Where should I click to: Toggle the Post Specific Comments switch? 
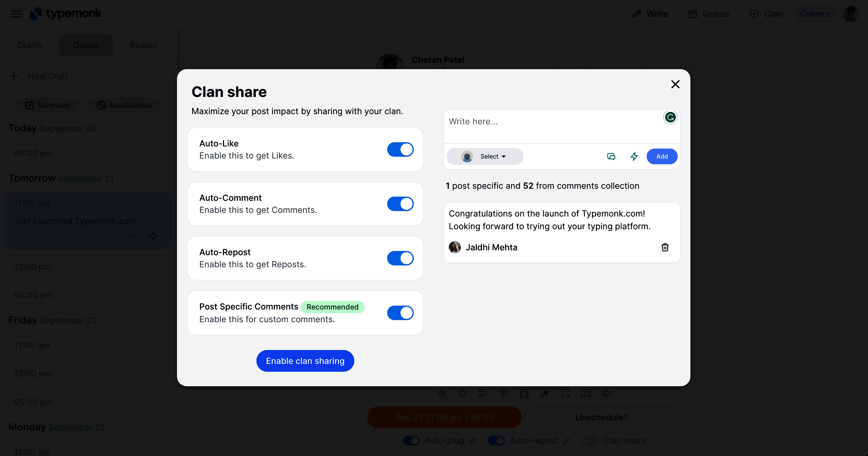[400, 313]
